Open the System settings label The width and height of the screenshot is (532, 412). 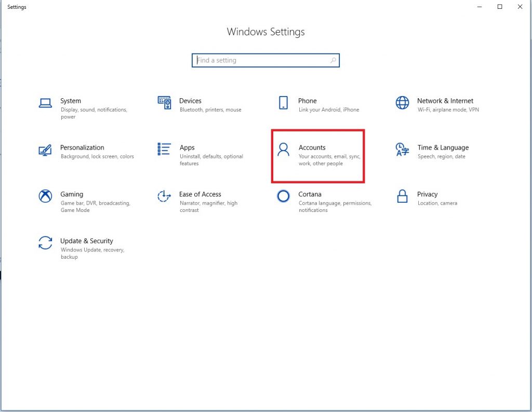(71, 101)
